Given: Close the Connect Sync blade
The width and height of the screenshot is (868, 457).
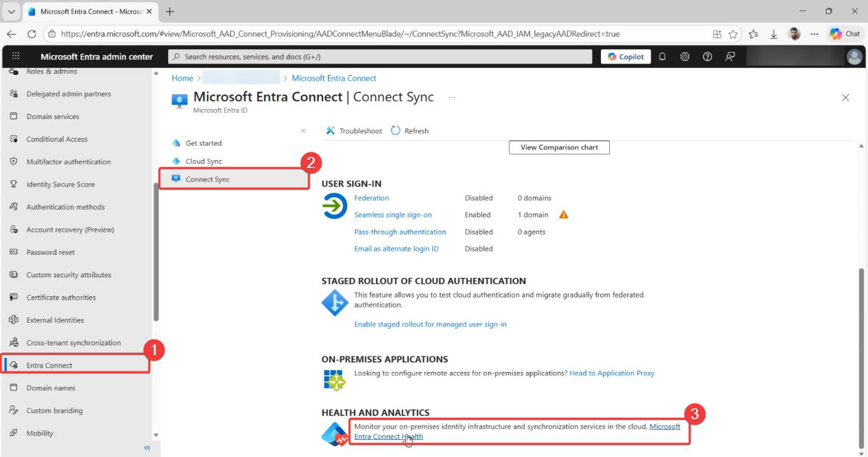Looking at the screenshot, I should (x=845, y=97).
